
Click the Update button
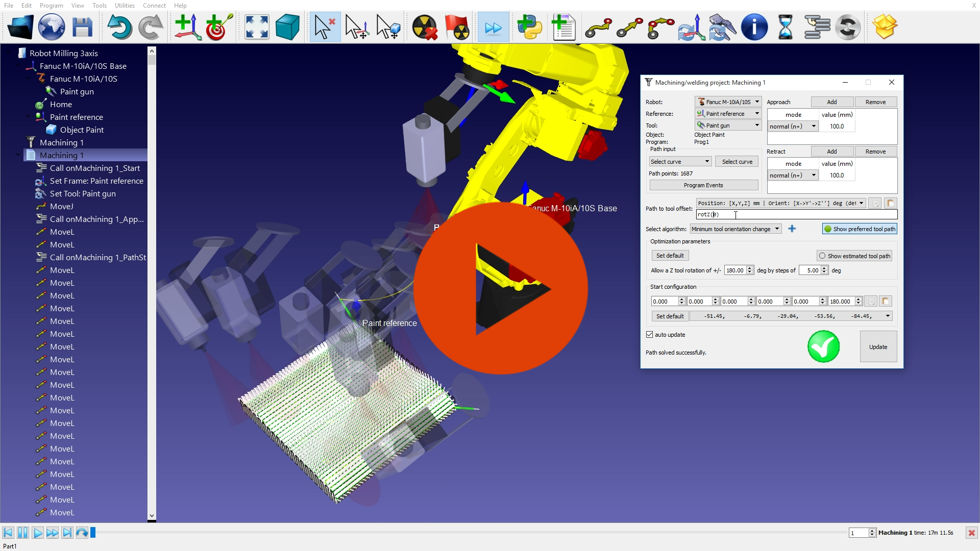[877, 346]
